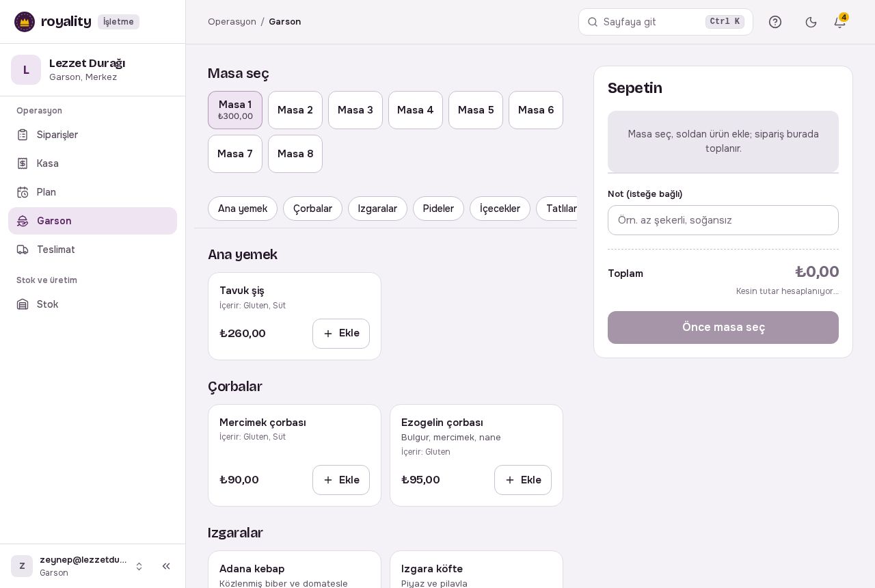
Task: Open Kasa in the sidebar
Action: pyautogui.click(x=92, y=163)
